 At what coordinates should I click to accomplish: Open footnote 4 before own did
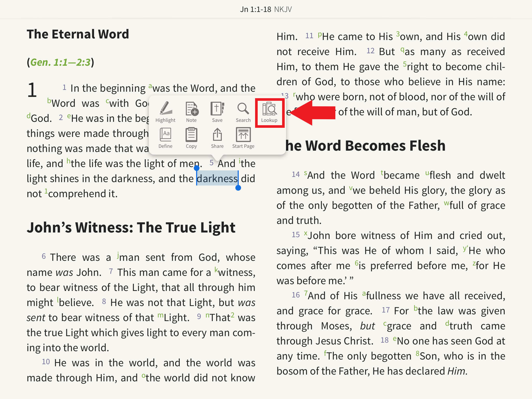point(466,34)
